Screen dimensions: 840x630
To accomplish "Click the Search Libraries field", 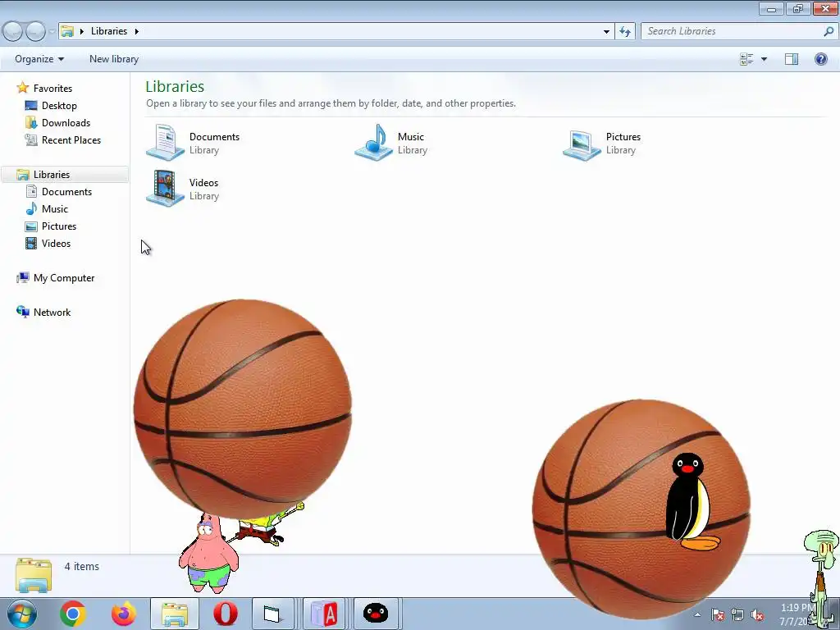I will pos(739,31).
